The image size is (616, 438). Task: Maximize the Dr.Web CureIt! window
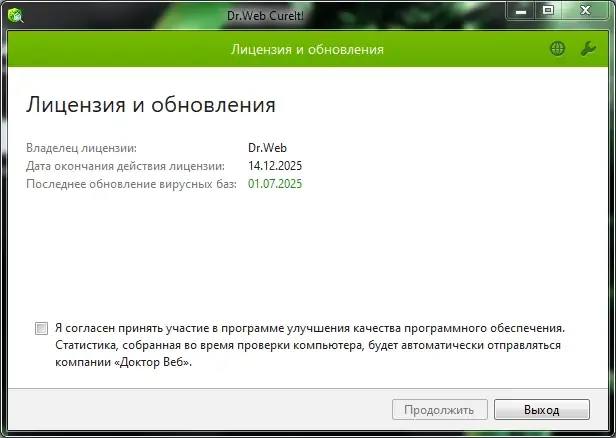click(x=548, y=11)
